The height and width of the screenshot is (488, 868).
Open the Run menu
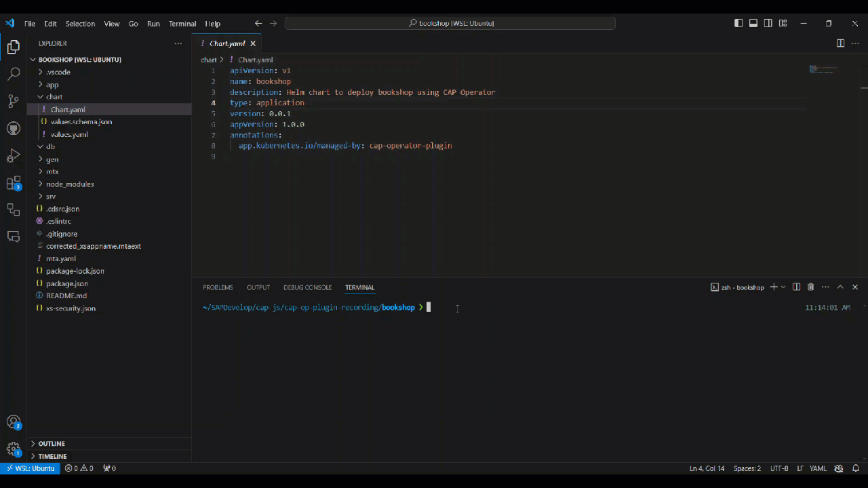pyautogui.click(x=153, y=24)
